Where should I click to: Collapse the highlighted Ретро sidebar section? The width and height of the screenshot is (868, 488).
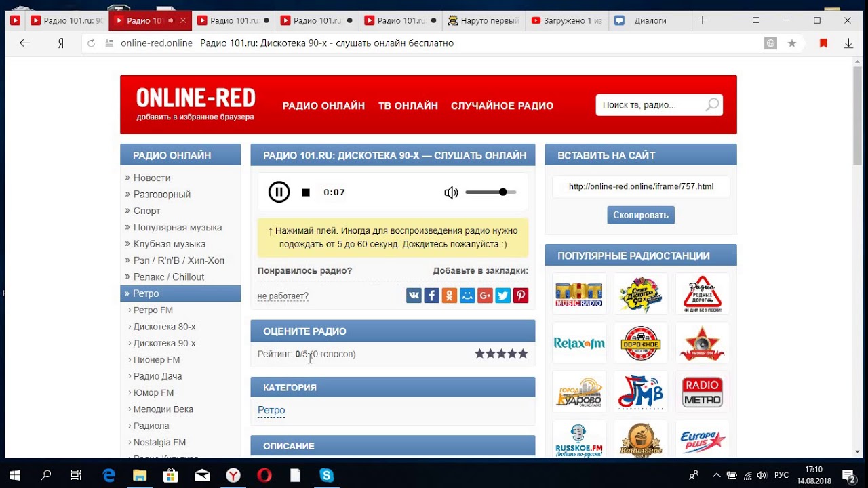click(180, 293)
